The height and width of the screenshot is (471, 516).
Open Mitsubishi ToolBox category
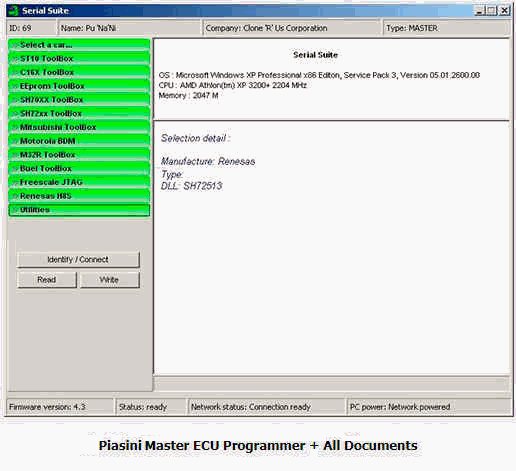[x=79, y=127]
